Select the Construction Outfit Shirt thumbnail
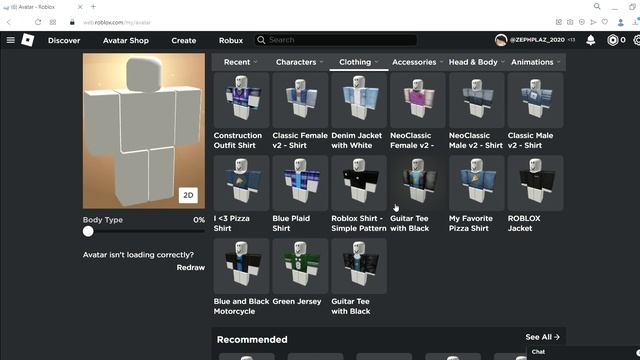 pyautogui.click(x=241, y=100)
